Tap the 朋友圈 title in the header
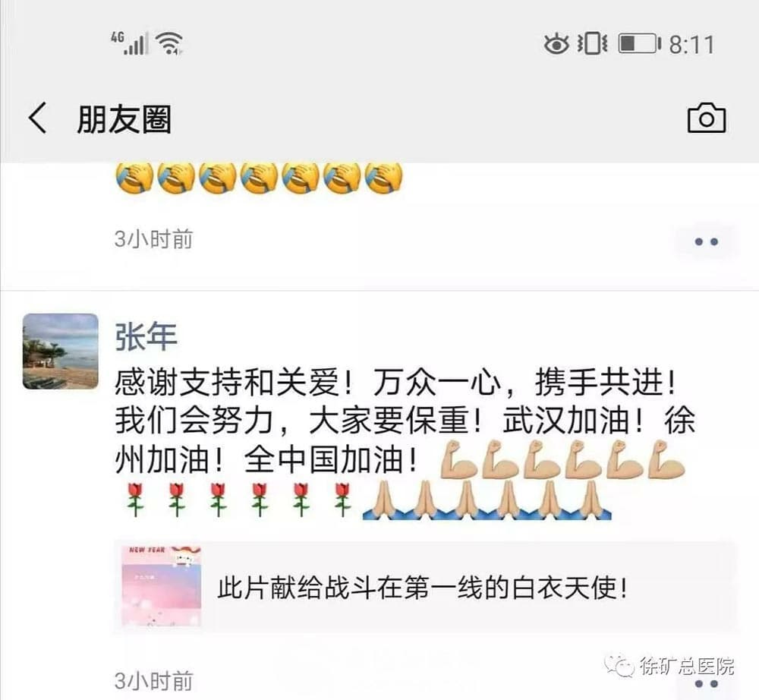759x700 pixels. pos(124,119)
